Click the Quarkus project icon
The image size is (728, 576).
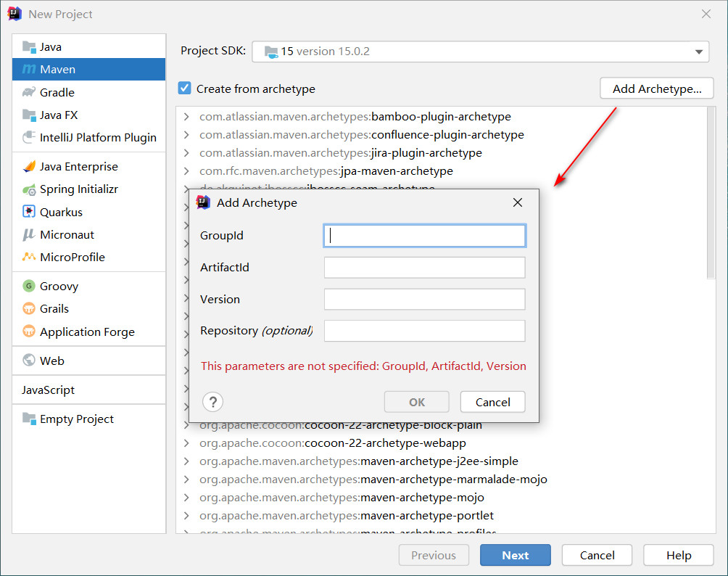(x=29, y=213)
